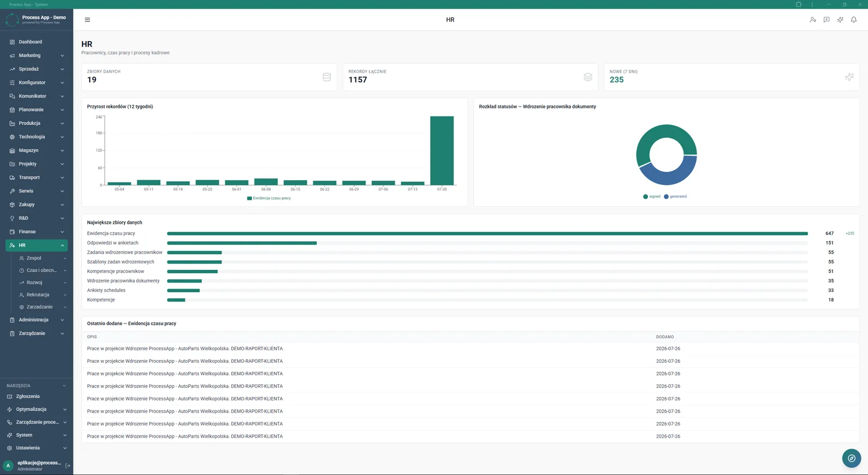Viewport: 868px width, 475px height.
Task: Click the Sprzedaż trend icon
Action: point(12,69)
